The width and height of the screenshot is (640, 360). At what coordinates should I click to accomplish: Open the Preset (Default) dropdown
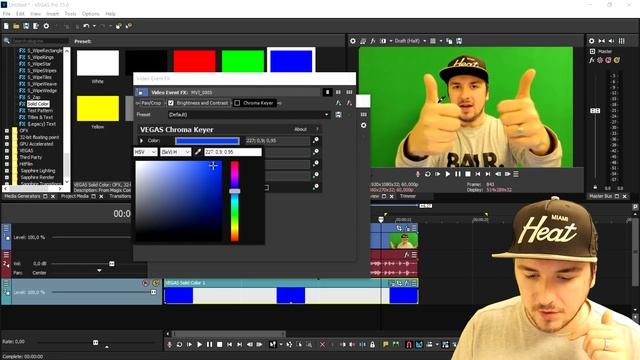coord(249,115)
